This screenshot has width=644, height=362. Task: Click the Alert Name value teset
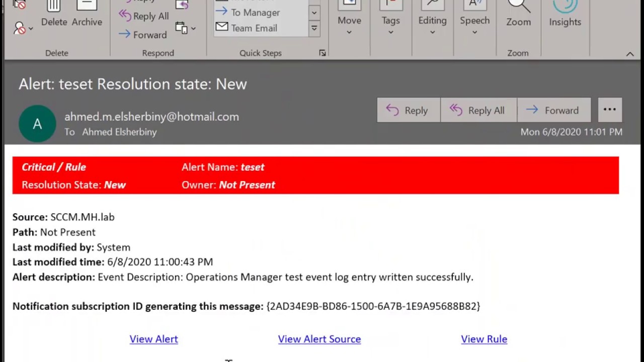pos(253,167)
